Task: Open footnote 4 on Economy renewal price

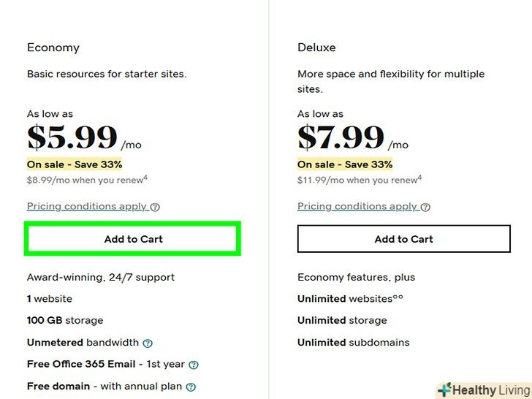Action: coord(146,176)
